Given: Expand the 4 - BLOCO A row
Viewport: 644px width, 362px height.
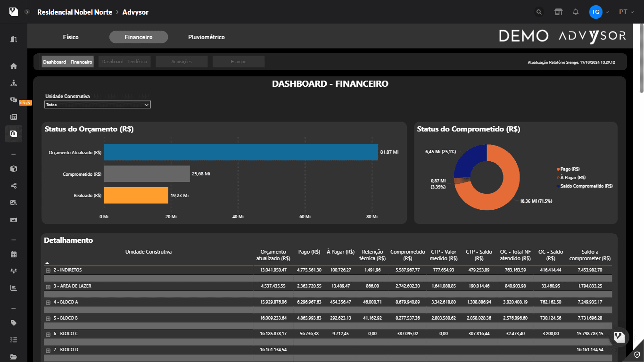Looking at the screenshot, I should point(47,302).
